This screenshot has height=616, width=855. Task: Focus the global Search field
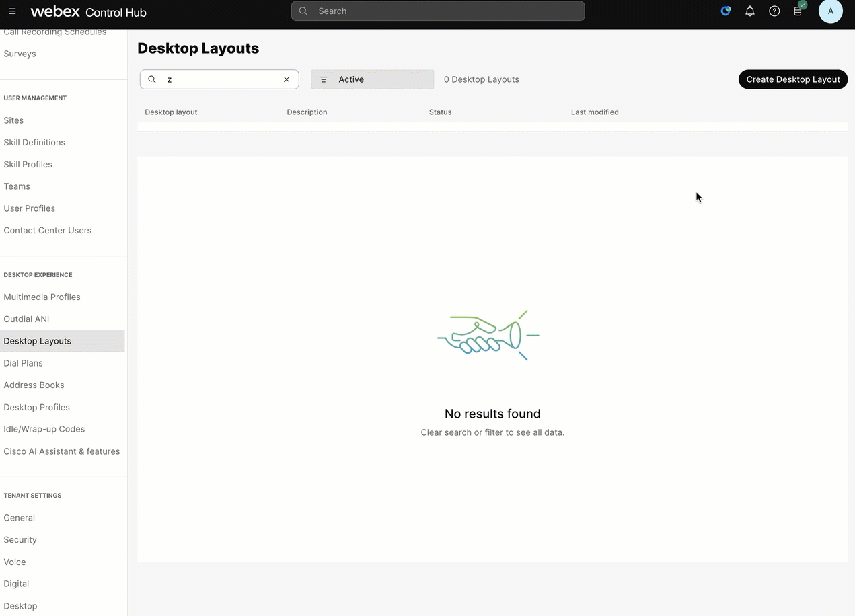click(x=437, y=11)
